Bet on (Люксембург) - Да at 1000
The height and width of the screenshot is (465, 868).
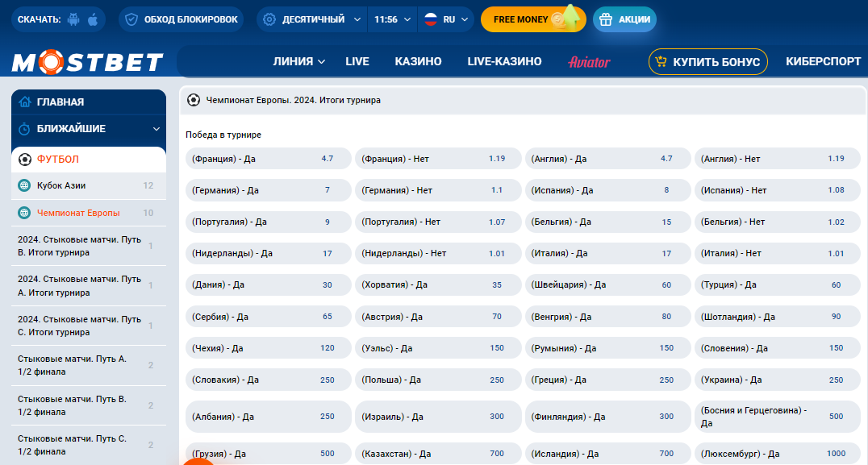point(777,454)
